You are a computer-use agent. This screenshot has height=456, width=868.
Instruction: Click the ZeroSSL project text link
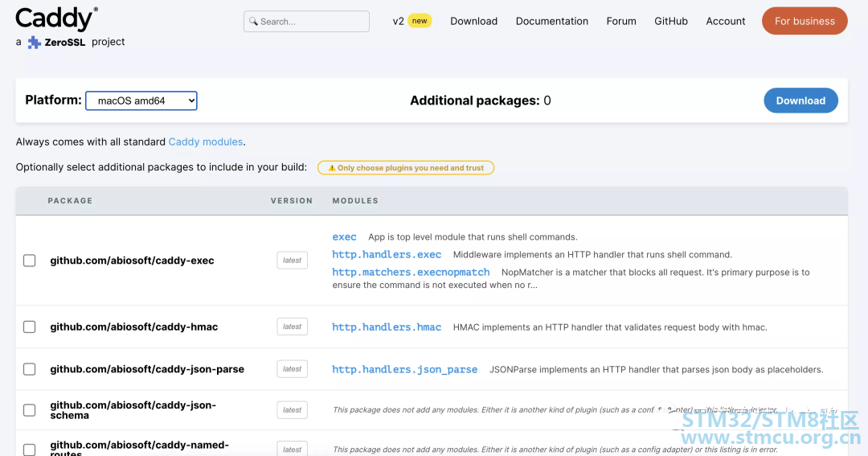click(76, 42)
